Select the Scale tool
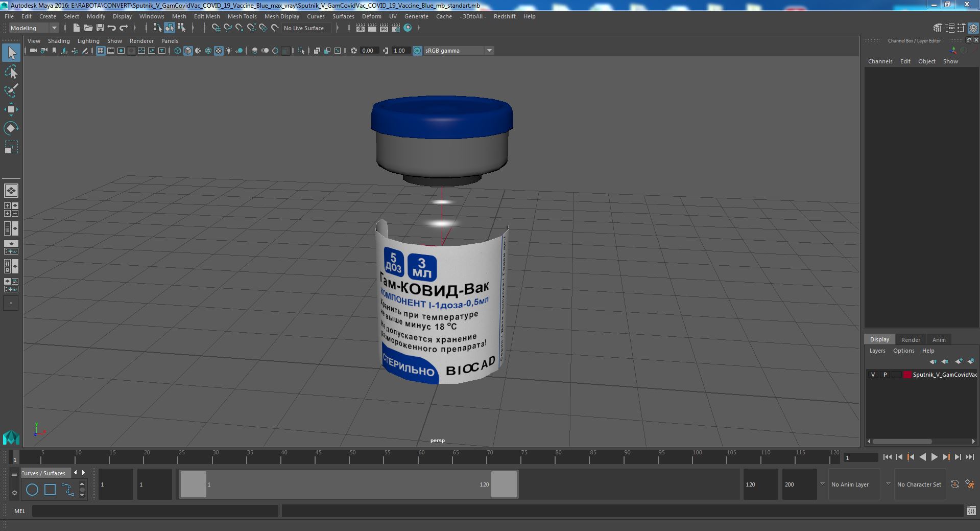Screen dimensions: 980x531 [11, 147]
